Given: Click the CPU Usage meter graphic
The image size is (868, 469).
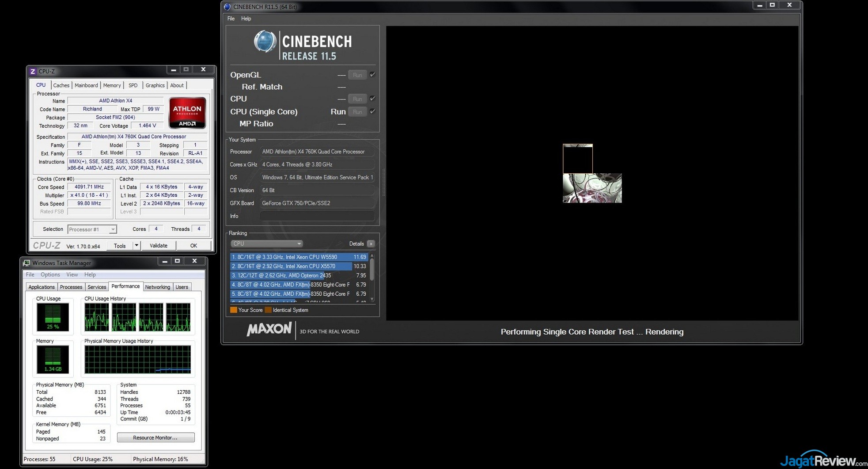Looking at the screenshot, I should [x=53, y=317].
